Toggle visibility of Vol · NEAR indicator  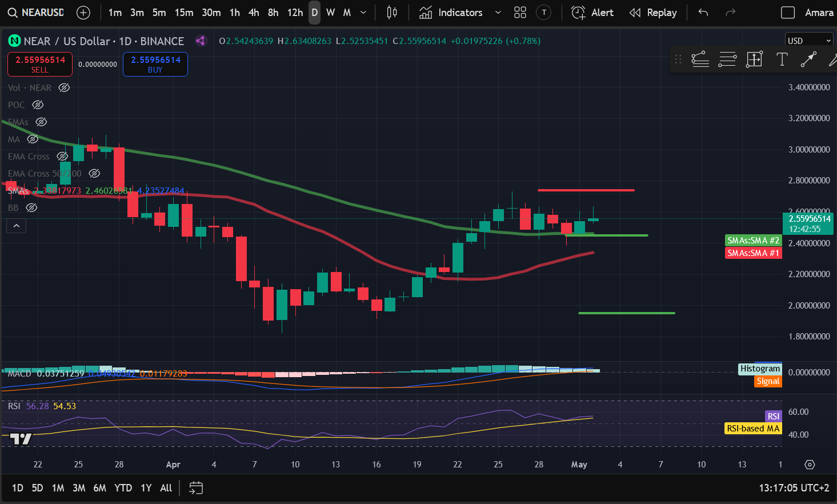coord(65,87)
